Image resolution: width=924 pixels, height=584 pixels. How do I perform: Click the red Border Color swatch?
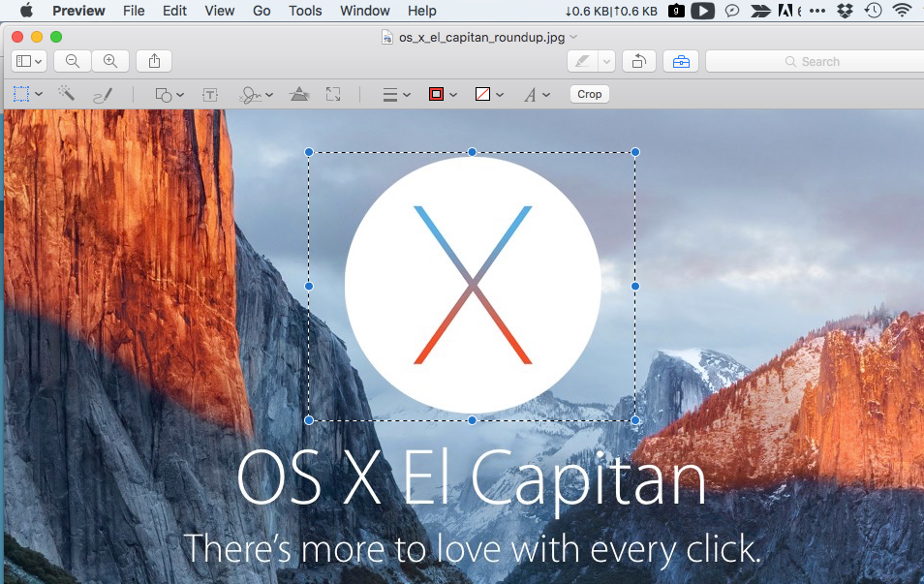(436, 94)
